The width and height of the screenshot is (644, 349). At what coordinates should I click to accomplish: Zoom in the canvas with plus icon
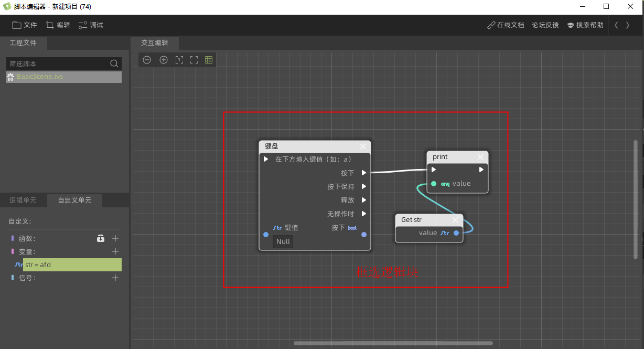[x=164, y=60]
